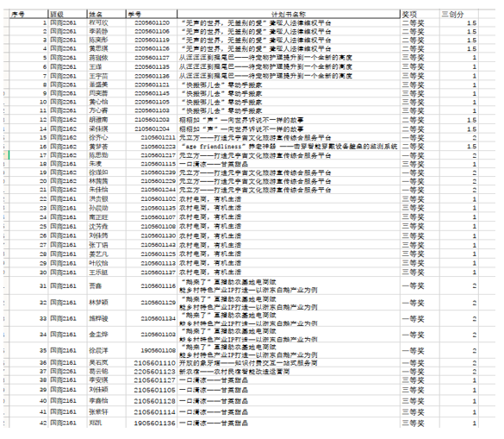504x439 pixels.
Task: Select the 奖项 column header cell
Action: click(x=420, y=14)
